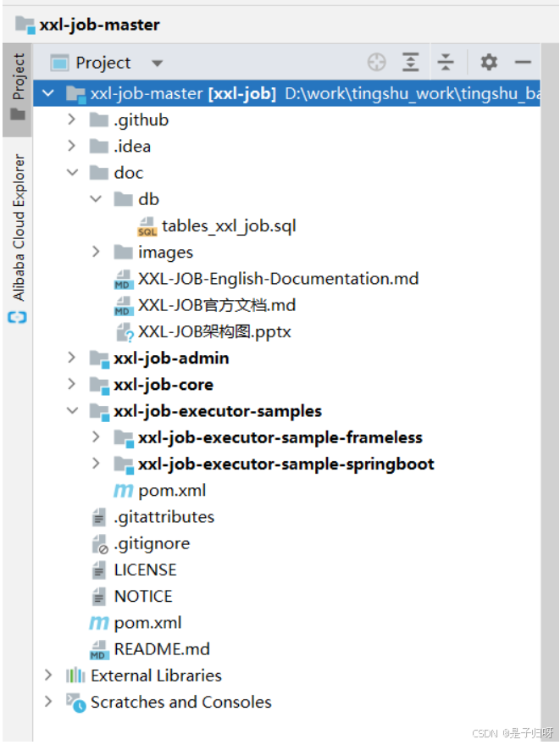Screen dimensions: 560x745
Task: Click Maven icon of executor-samples pom.xml
Action: 123,491
